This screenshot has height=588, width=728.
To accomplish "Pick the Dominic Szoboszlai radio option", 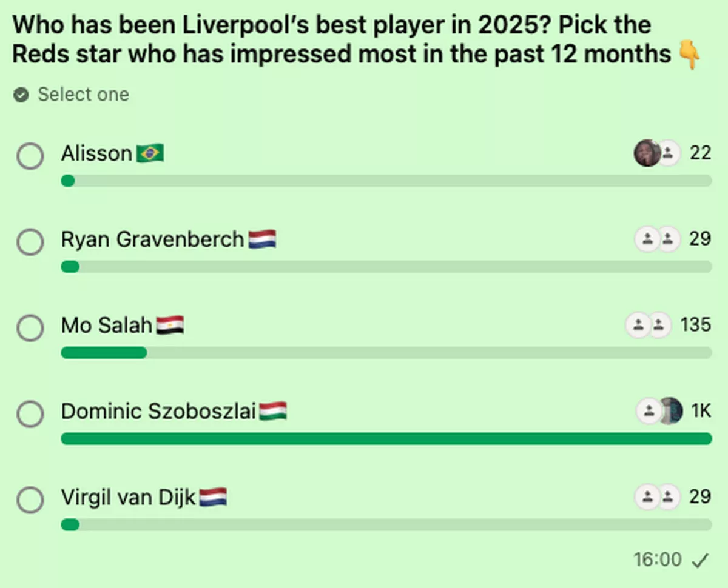I will click(x=30, y=415).
